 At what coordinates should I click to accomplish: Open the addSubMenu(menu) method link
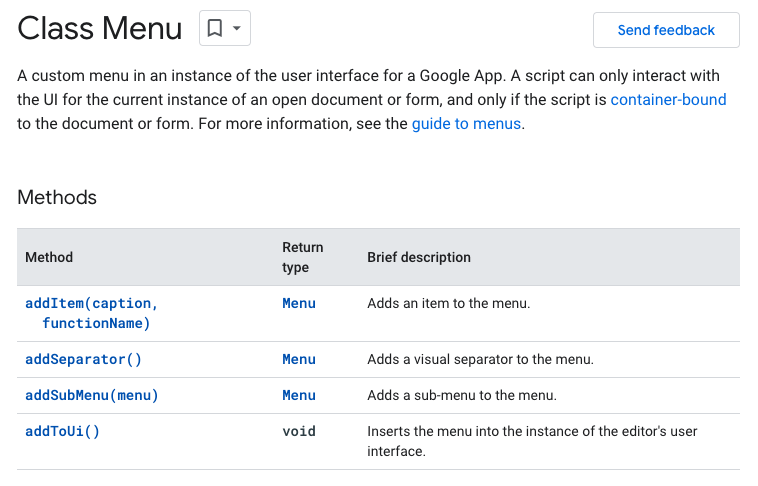click(x=91, y=395)
